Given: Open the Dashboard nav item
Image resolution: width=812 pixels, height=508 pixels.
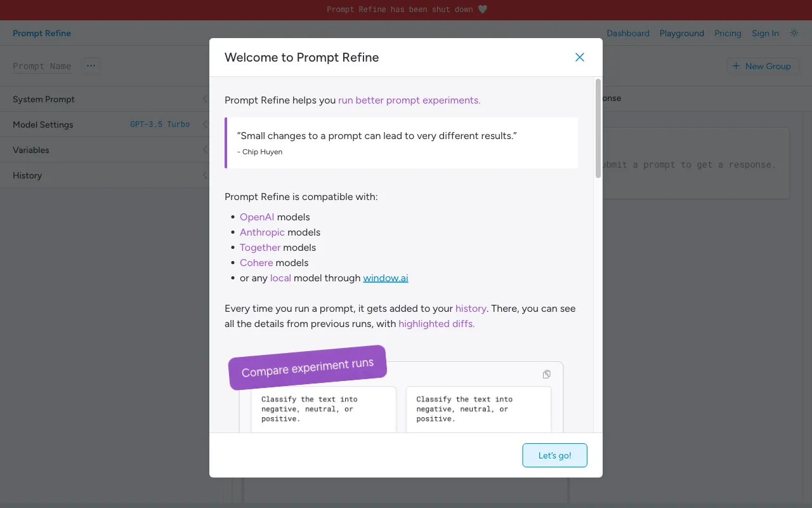Looking at the screenshot, I should tap(628, 33).
